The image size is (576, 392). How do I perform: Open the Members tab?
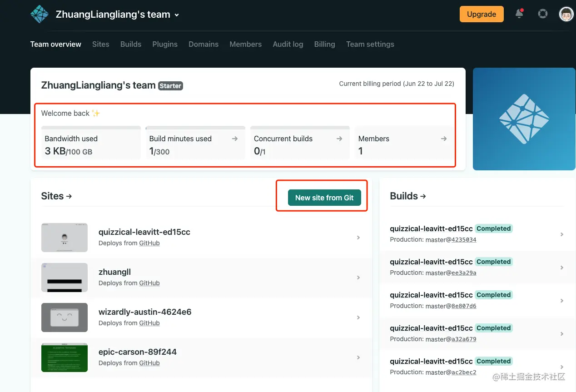click(x=246, y=44)
